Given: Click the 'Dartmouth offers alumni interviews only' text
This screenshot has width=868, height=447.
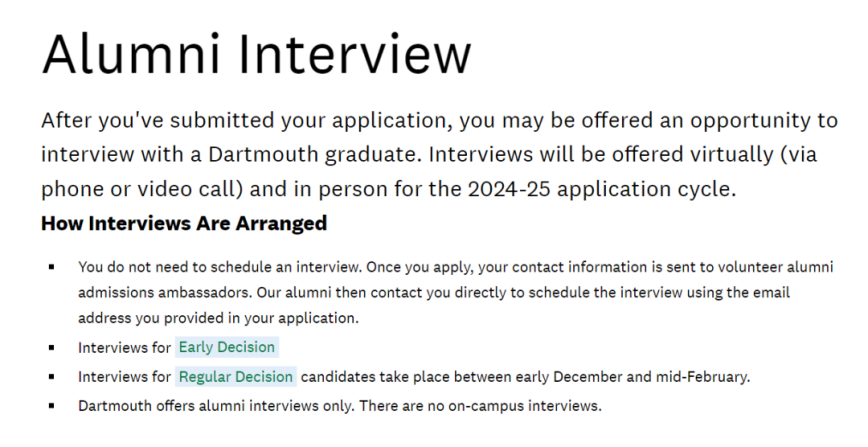Looking at the screenshot, I should click(215, 406).
